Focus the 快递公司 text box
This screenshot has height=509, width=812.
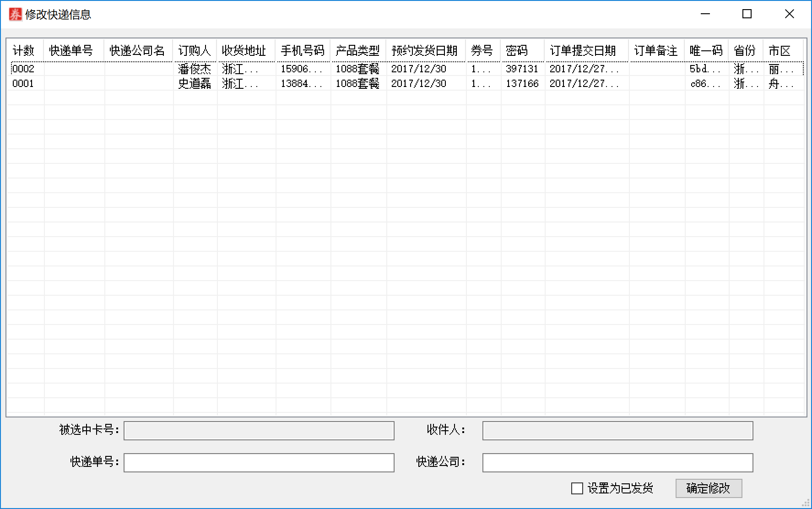click(617, 462)
